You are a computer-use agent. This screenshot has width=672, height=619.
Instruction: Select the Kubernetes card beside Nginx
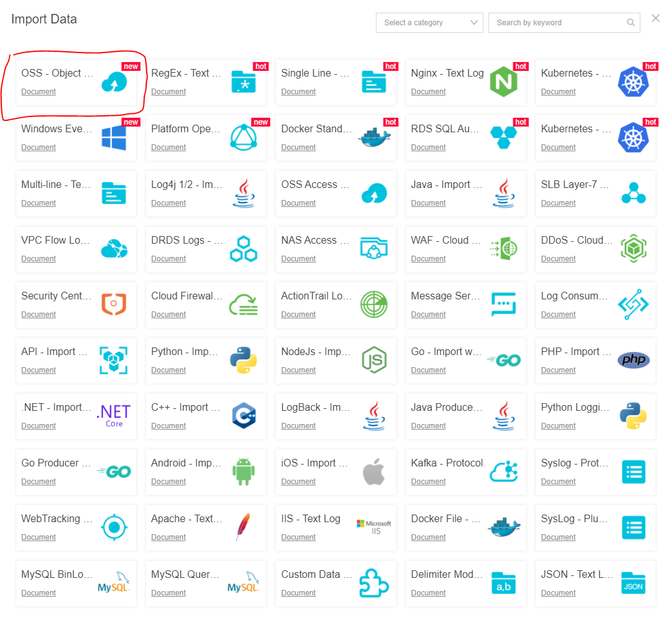click(595, 82)
